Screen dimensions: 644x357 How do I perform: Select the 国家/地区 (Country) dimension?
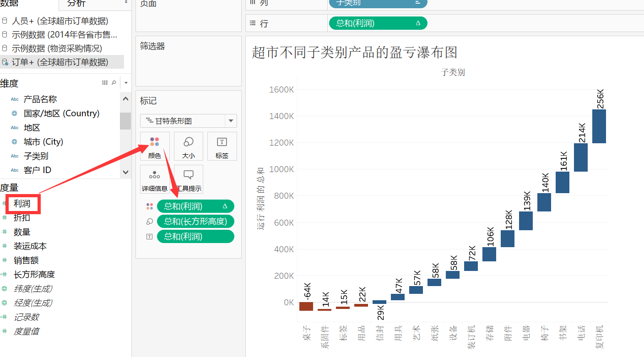click(x=61, y=114)
